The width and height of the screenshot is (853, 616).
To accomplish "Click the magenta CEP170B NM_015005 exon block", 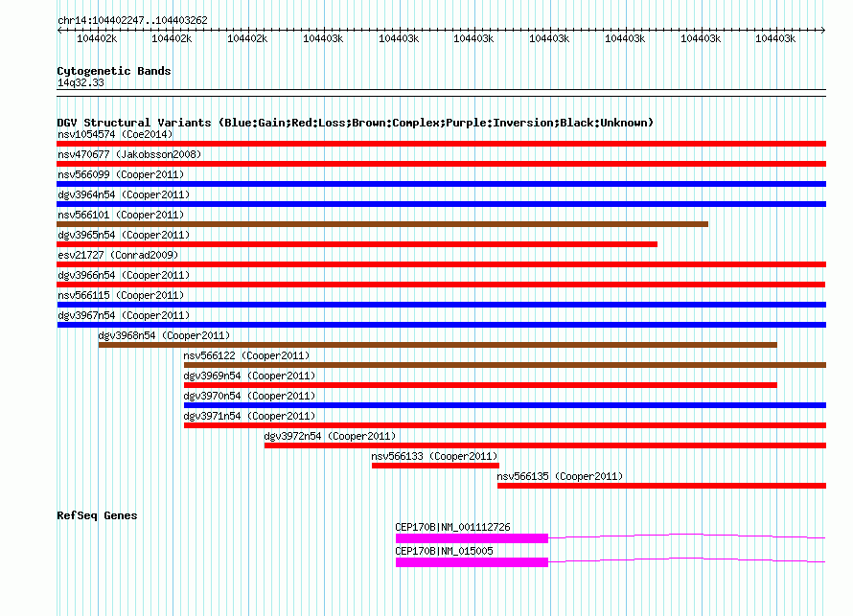I will click(472, 562).
